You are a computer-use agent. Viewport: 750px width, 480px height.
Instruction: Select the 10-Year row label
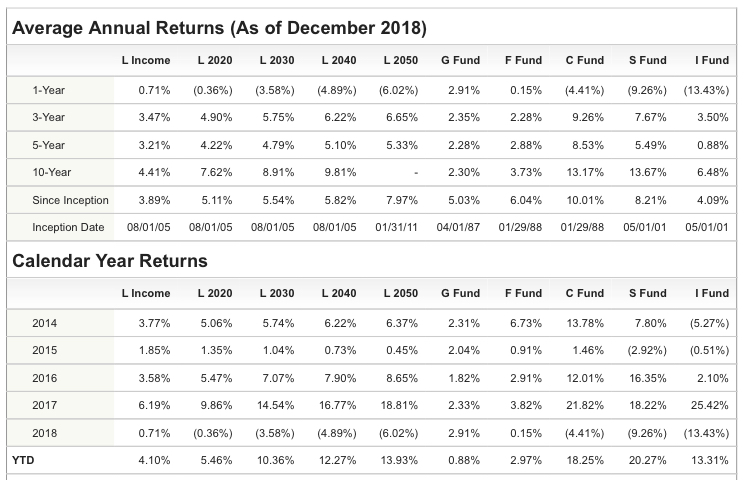(51, 173)
